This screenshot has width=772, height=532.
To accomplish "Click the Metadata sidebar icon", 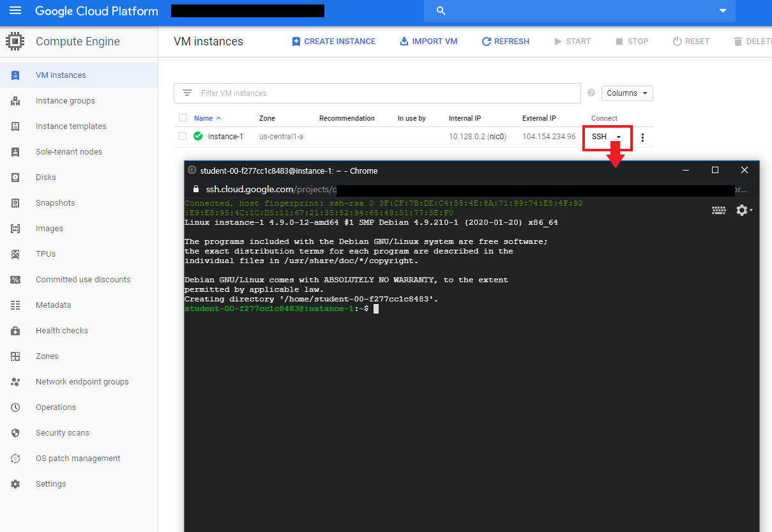I will tap(15, 305).
